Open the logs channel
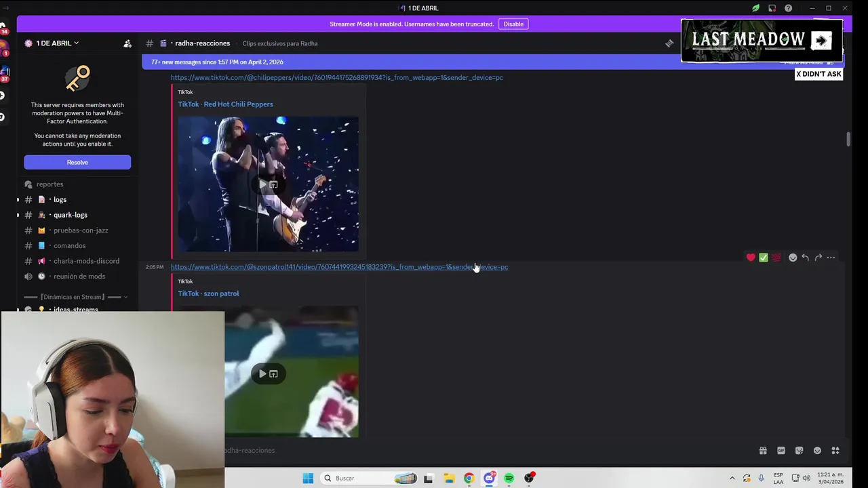 (x=60, y=199)
